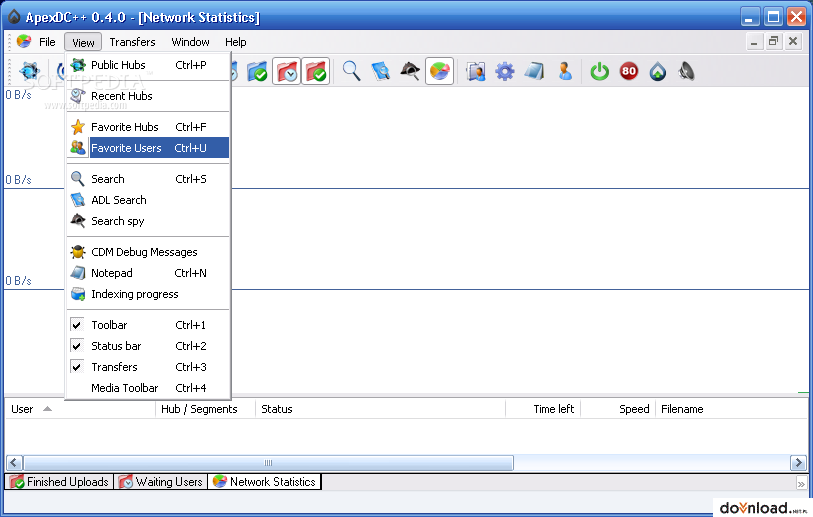Uncheck the Status bar option

tap(148, 346)
